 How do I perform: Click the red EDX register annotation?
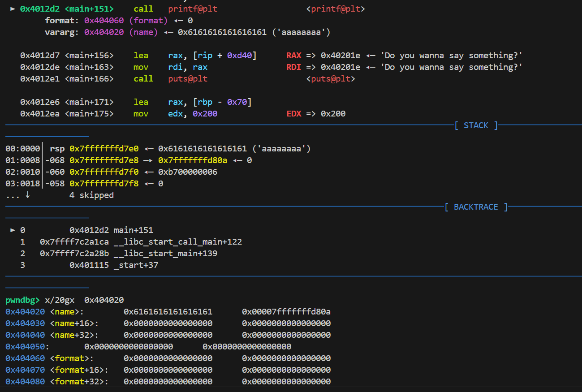293,114
